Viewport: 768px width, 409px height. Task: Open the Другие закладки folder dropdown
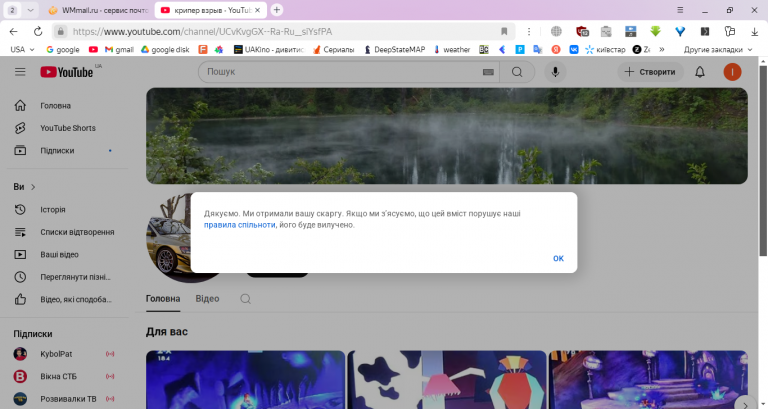click(x=718, y=49)
